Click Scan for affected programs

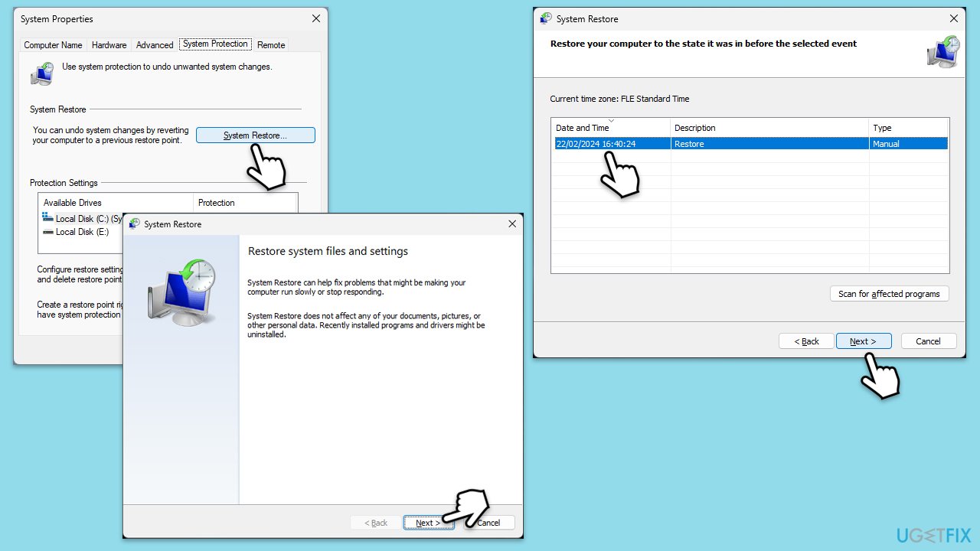(890, 294)
